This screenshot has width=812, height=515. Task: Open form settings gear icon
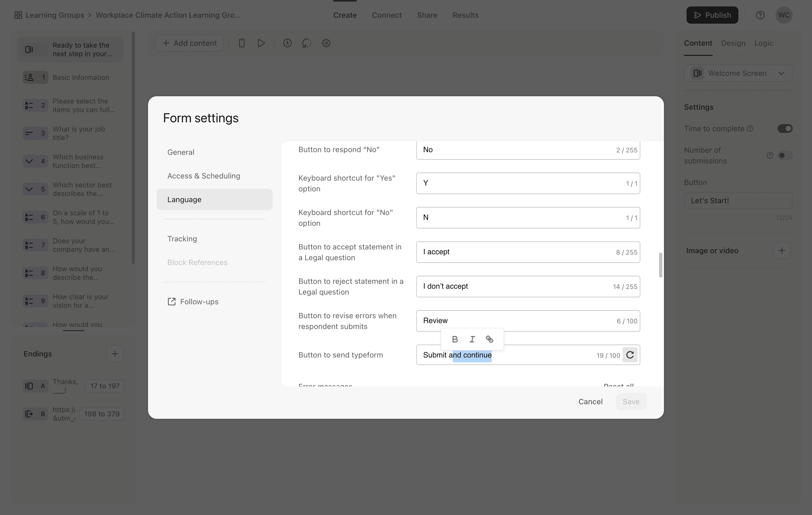coord(326,43)
